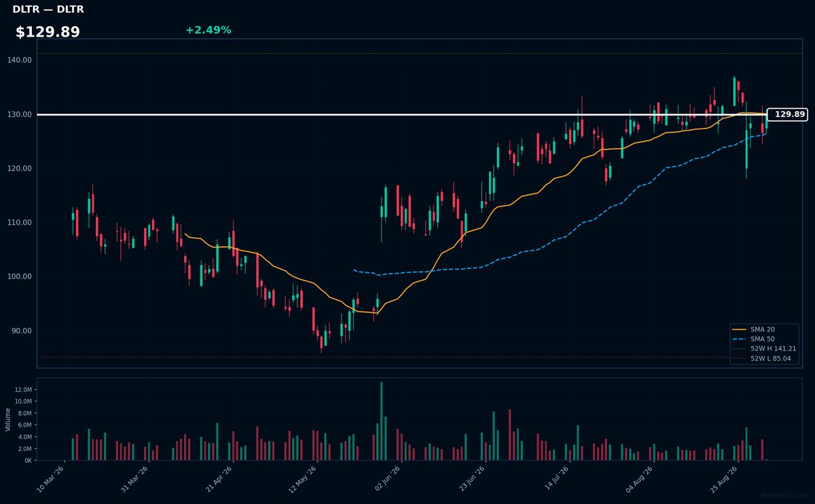Click the 120.00 price axis label
Image resolution: width=815 pixels, height=504 pixels.
[20, 168]
